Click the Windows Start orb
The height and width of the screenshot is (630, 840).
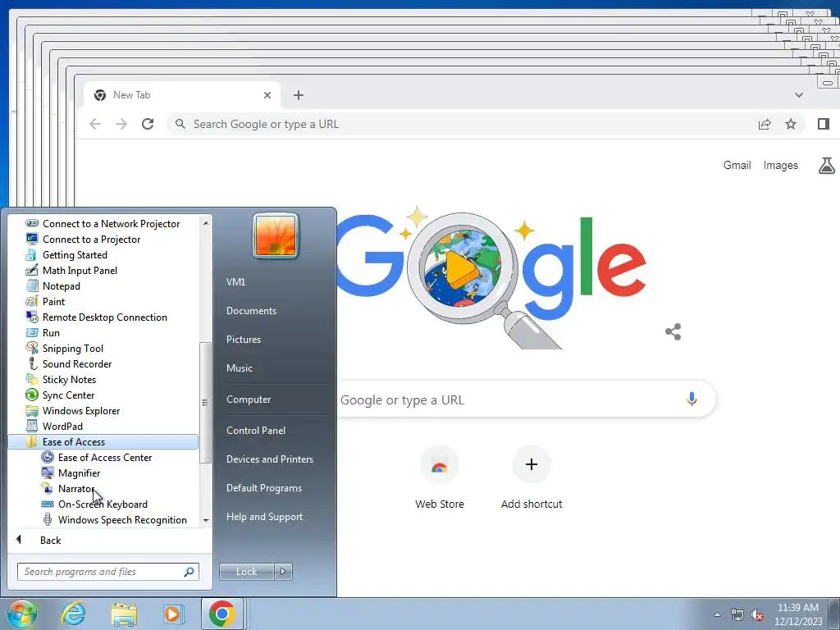[x=22, y=614]
